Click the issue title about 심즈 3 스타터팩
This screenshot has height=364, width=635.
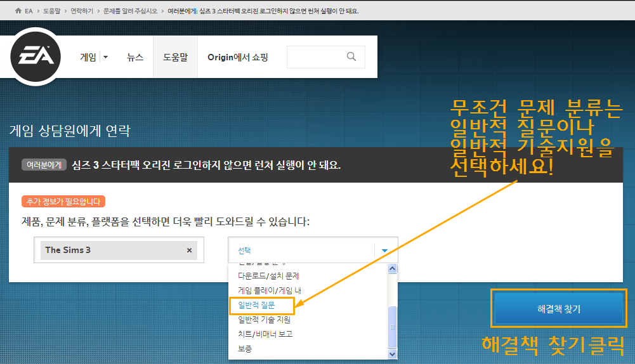[206, 165]
